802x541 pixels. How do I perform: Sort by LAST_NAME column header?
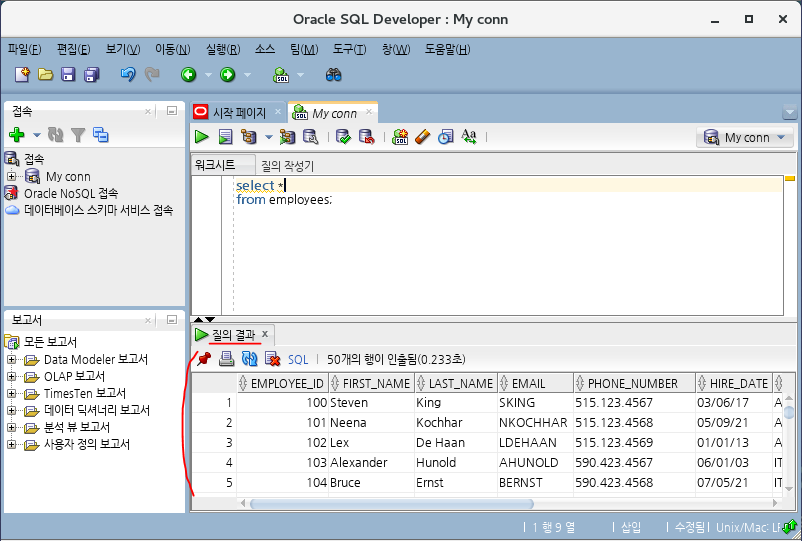click(x=455, y=383)
